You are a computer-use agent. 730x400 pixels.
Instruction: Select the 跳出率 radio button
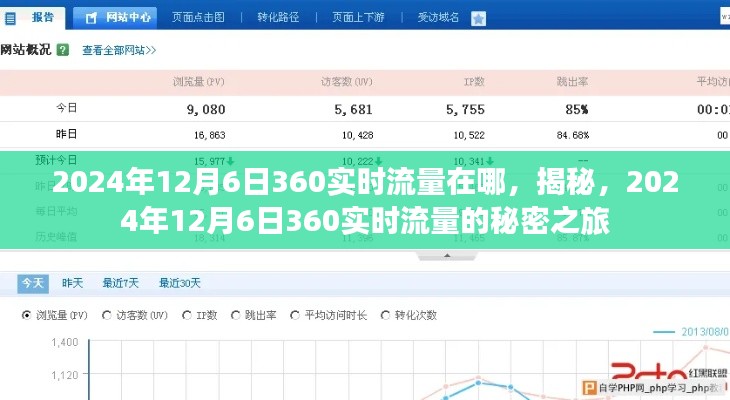coord(236,314)
